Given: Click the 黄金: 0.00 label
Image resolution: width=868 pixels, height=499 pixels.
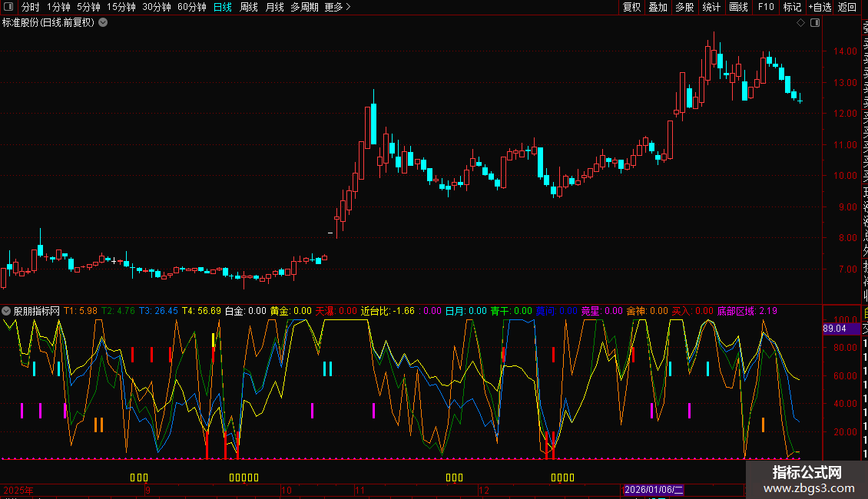Looking at the screenshot, I should click(291, 312).
